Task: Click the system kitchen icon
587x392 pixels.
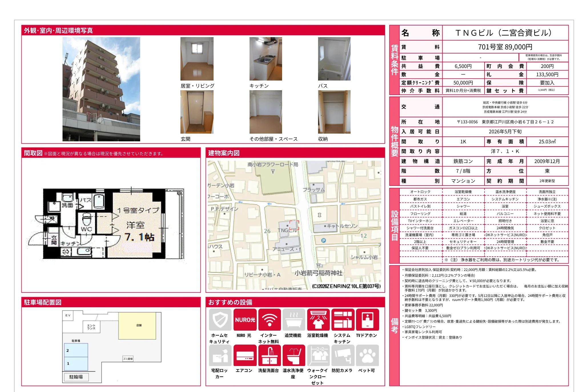Action: 343,319
